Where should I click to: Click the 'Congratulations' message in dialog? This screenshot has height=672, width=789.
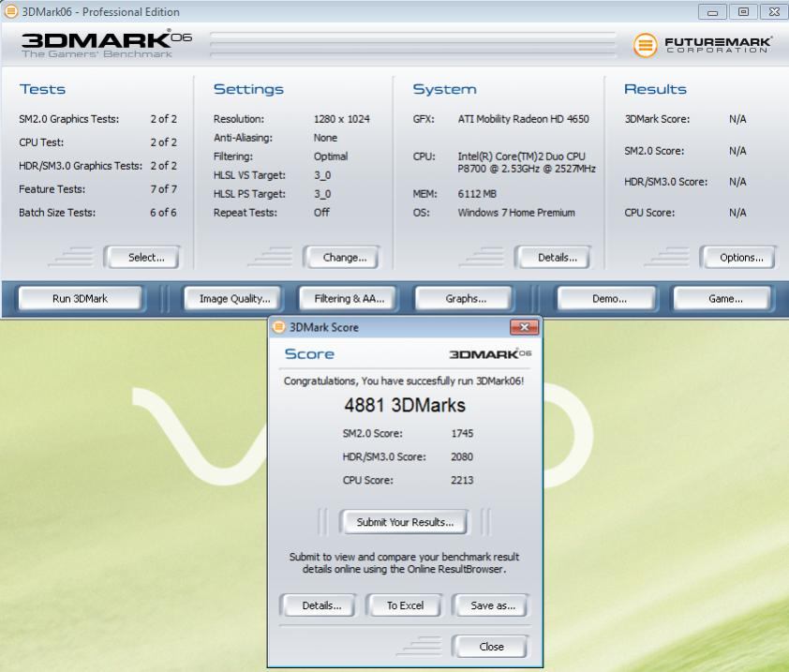click(x=404, y=381)
